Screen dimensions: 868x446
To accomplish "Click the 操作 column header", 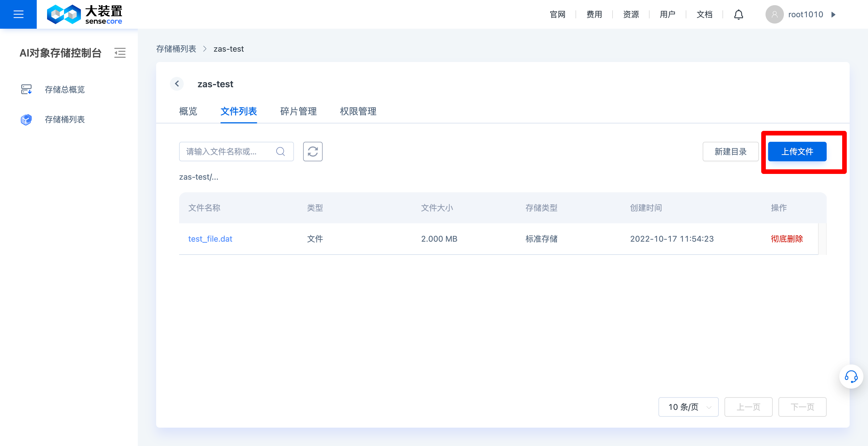I will click(778, 208).
